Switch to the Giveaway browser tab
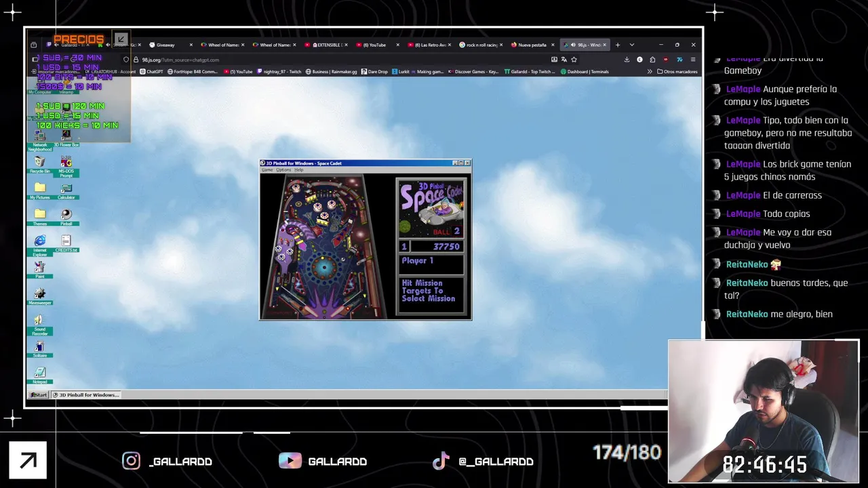 coord(171,45)
